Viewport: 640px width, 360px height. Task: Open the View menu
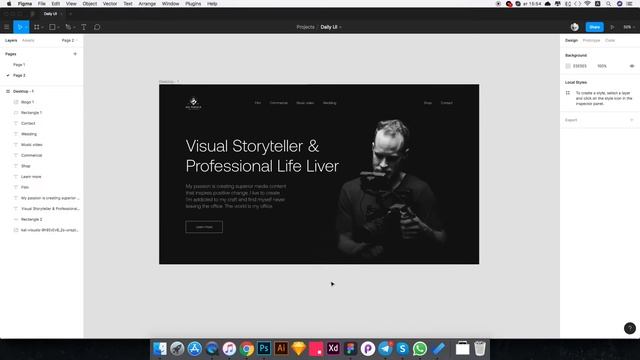click(x=71, y=4)
